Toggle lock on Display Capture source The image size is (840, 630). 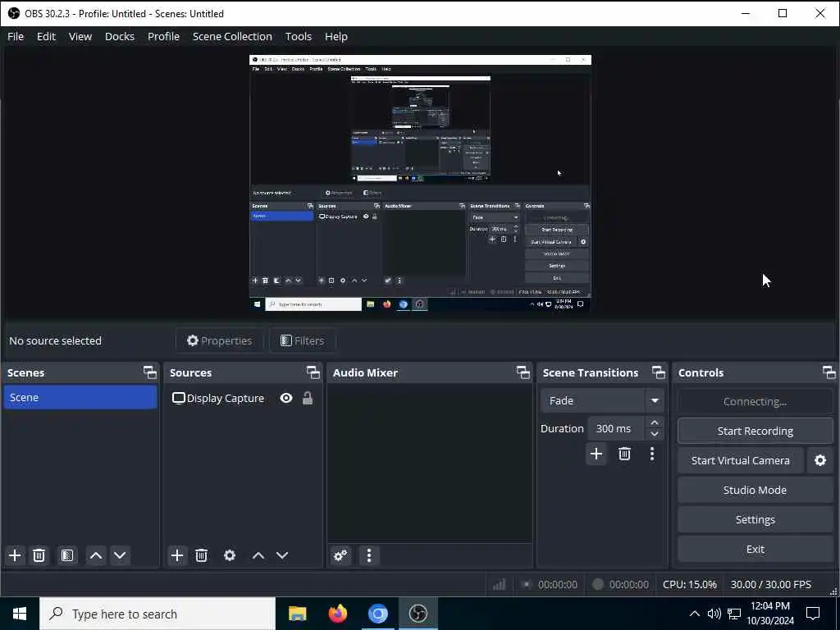(x=308, y=398)
